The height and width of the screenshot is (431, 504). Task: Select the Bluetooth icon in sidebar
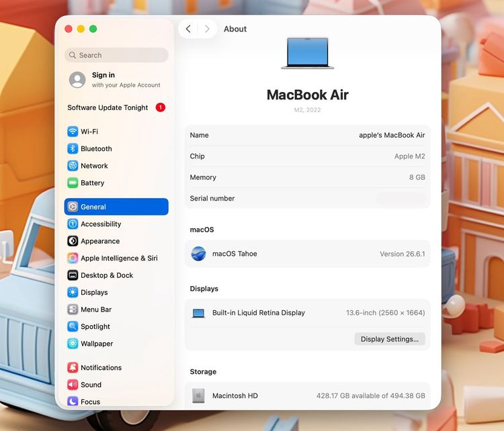[x=73, y=148]
